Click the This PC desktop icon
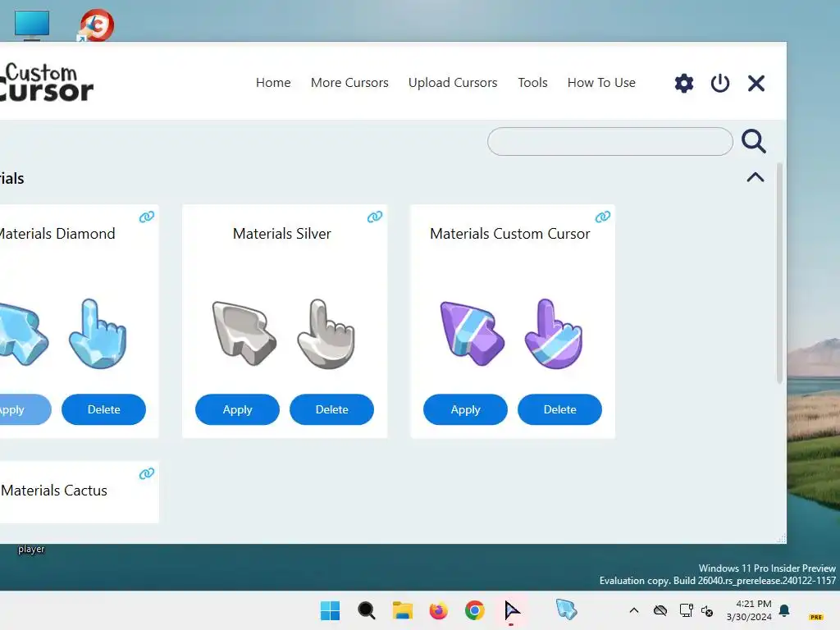Screen dimensions: 840x630 32,25
